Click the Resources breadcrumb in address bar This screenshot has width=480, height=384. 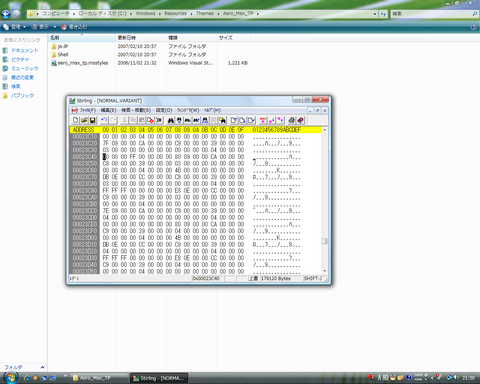pyautogui.click(x=175, y=13)
